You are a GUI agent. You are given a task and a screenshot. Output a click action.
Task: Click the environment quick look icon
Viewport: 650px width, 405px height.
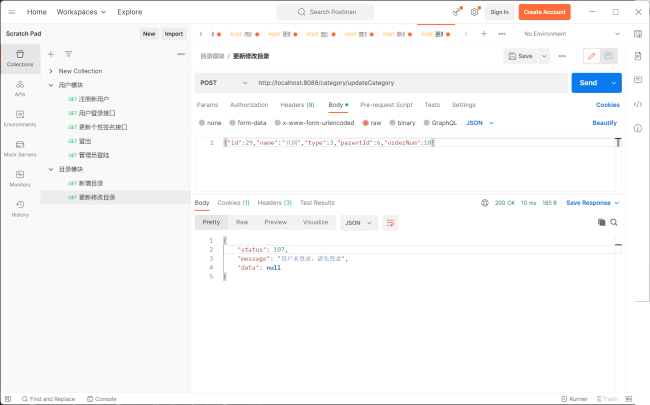tap(638, 34)
